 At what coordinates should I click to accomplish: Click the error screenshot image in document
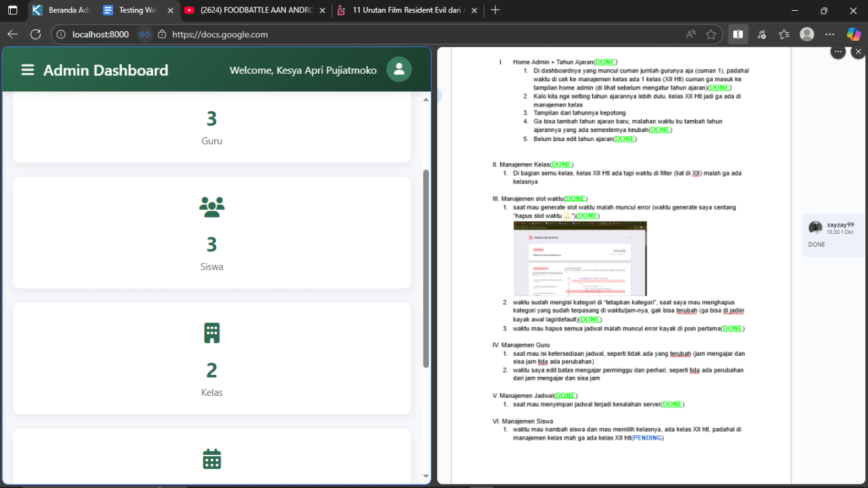point(580,258)
